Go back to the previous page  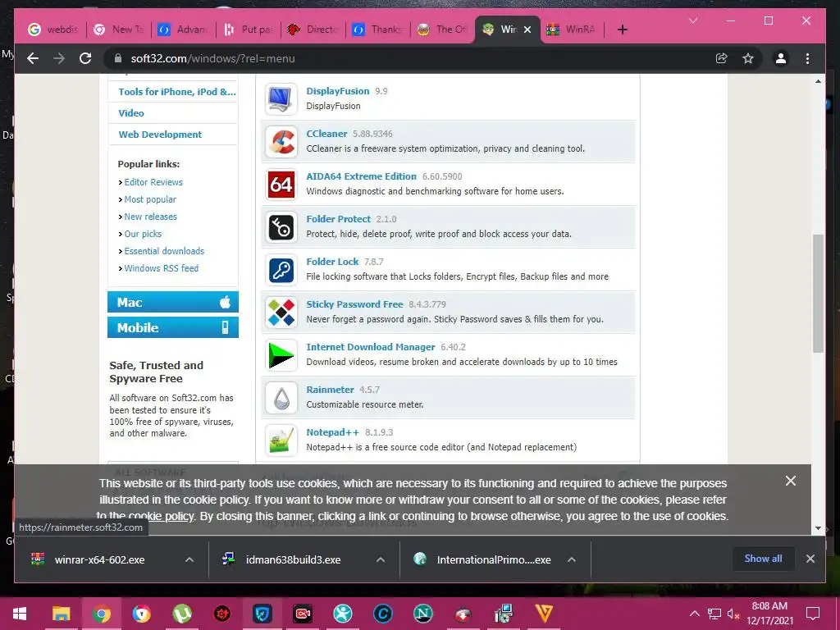tap(33, 58)
